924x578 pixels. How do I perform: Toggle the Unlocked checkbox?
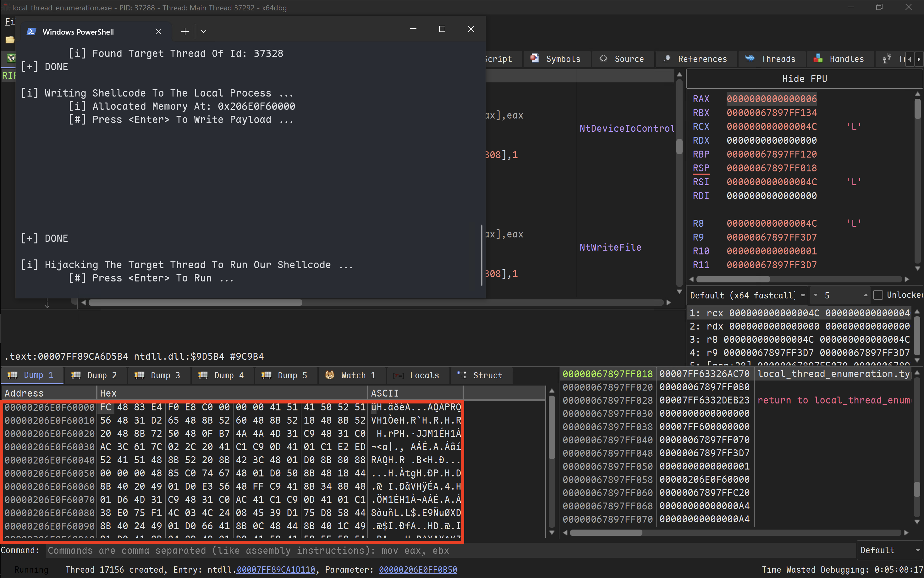878,295
